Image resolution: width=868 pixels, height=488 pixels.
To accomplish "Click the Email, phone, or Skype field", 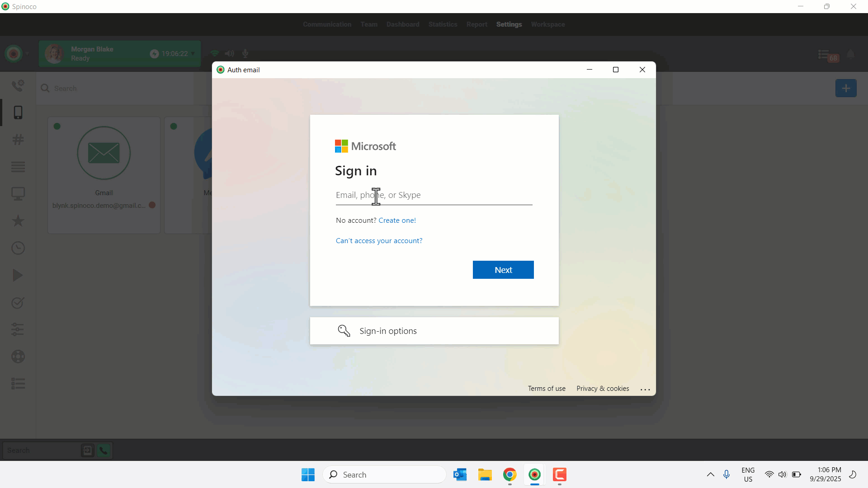I will coord(434,195).
